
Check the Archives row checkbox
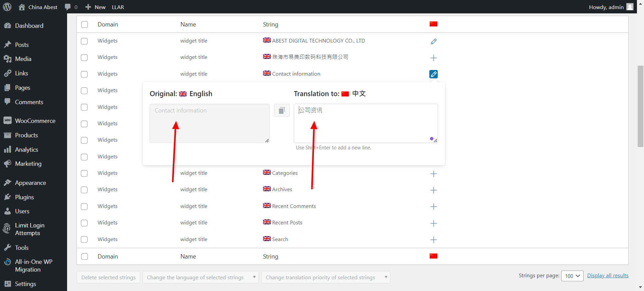[84, 190]
